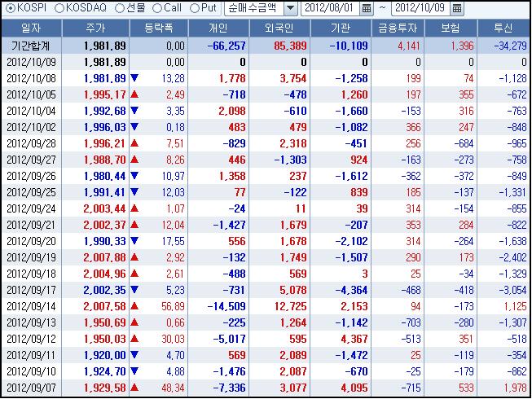Click the 외국인 column header

coord(279,28)
